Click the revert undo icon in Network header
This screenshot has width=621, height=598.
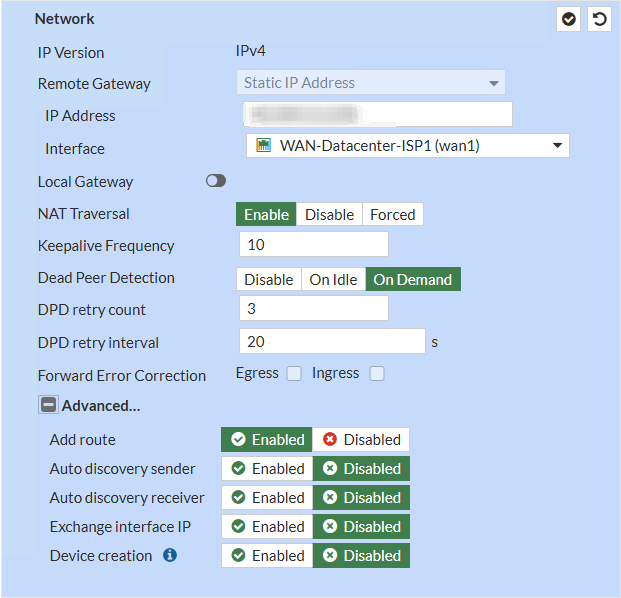point(599,19)
